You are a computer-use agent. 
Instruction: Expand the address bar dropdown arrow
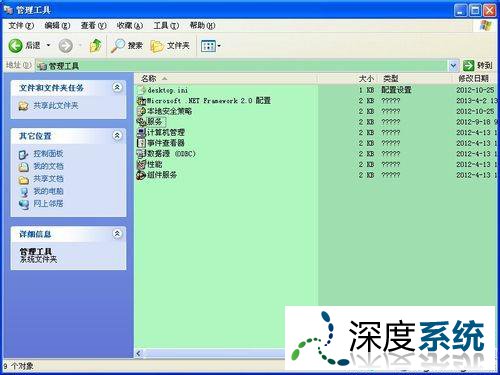(x=453, y=66)
